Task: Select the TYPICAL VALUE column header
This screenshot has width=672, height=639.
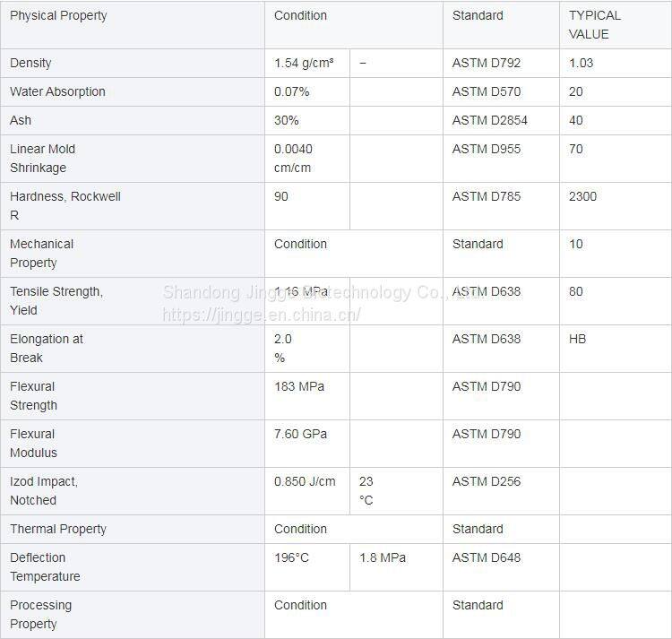Action: tap(595, 25)
